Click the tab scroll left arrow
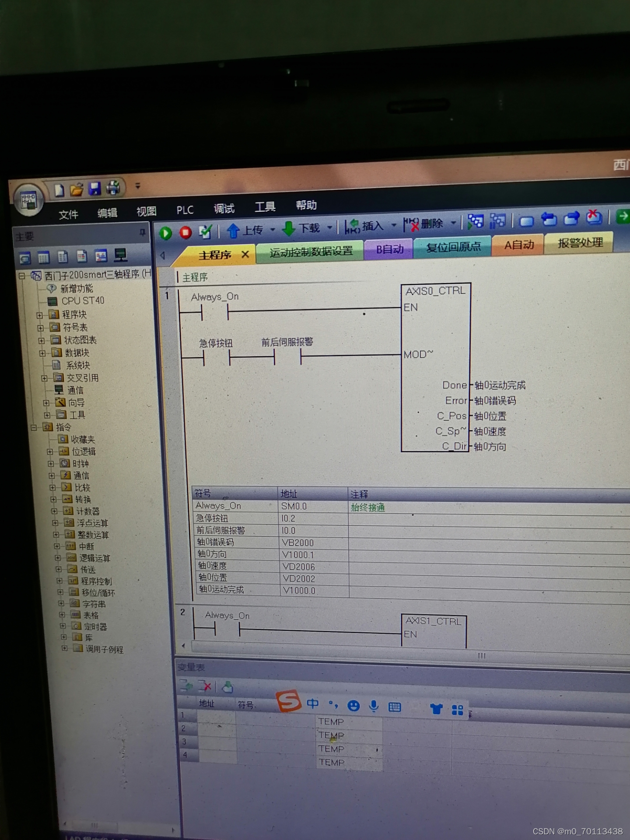 (x=163, y=255)
